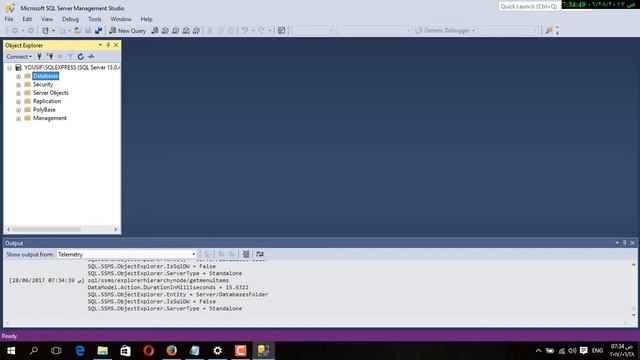Screen dimensions: 640x360
Task: Select the PolyBase tree item
Action: 44,110
